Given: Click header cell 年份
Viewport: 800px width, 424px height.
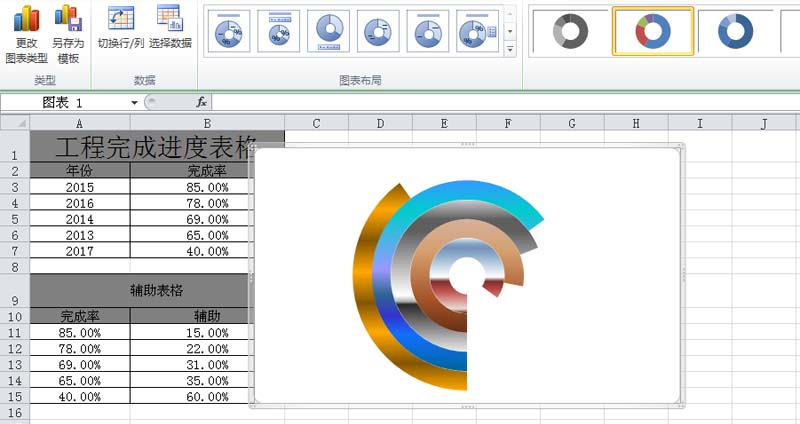Looking at the screenshot, I should (x=80, y=170).
